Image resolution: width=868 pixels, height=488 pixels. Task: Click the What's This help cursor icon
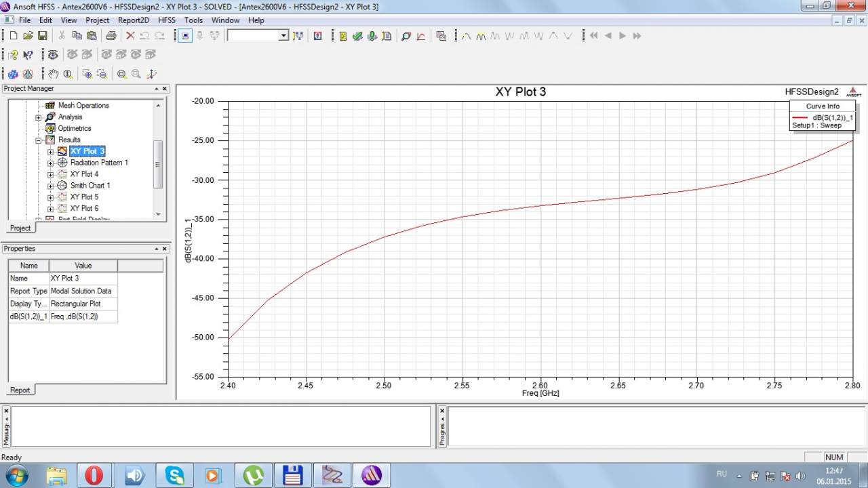tap(28, 55)
